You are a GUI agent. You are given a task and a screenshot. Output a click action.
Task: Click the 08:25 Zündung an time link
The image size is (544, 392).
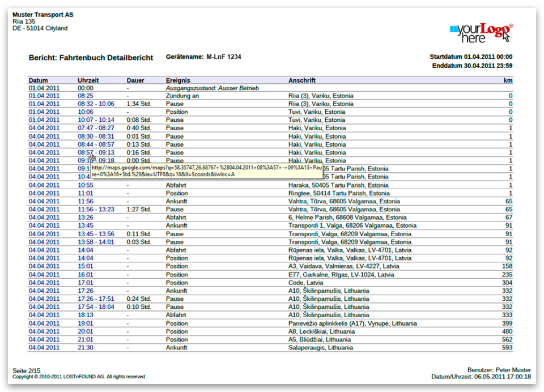tap(86, 96)
